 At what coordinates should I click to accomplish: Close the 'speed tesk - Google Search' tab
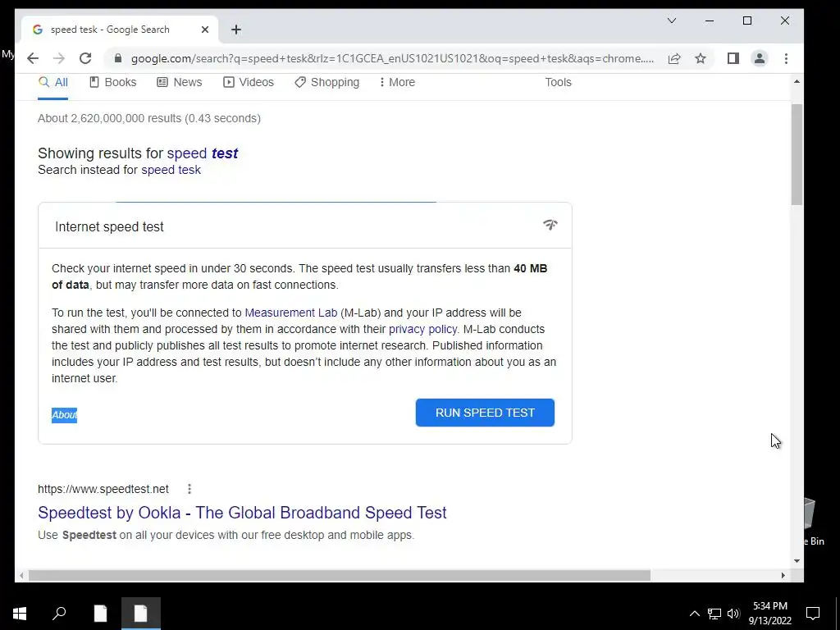point(204,30)
